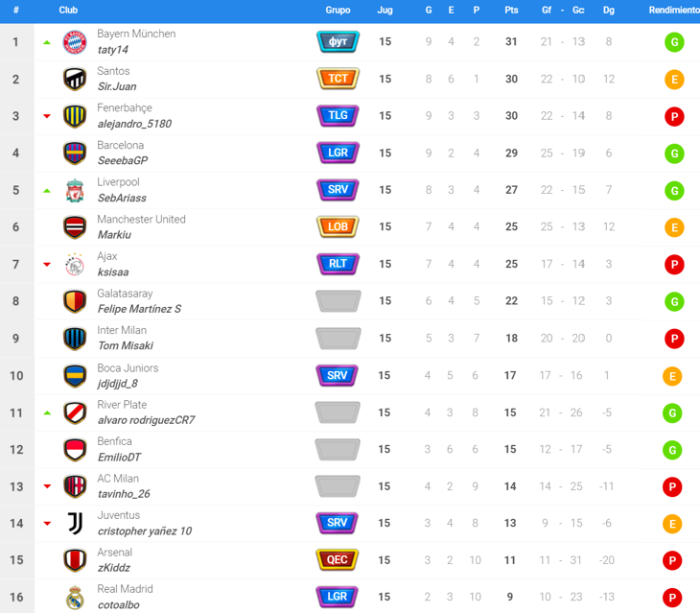Viewport: 700px width, 613px height.
Task: Click the Ajax club crest
Action: (x=75, y=265)
